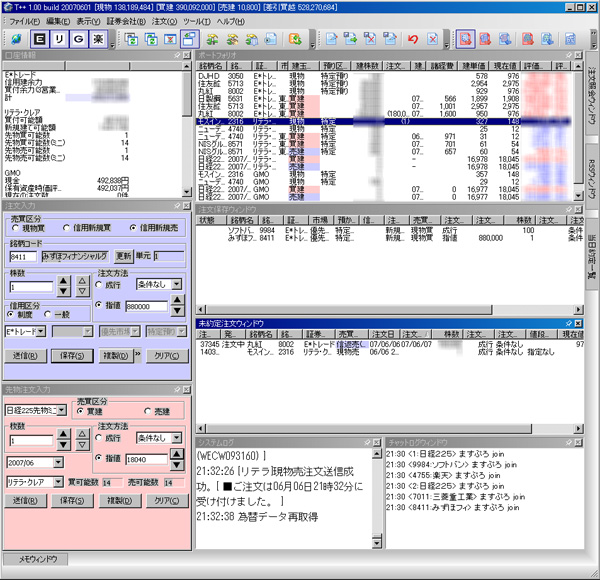Click the first blue document icon in the order toolbar
The height and width of the screenshot is (580, 600).
(331, 39)
